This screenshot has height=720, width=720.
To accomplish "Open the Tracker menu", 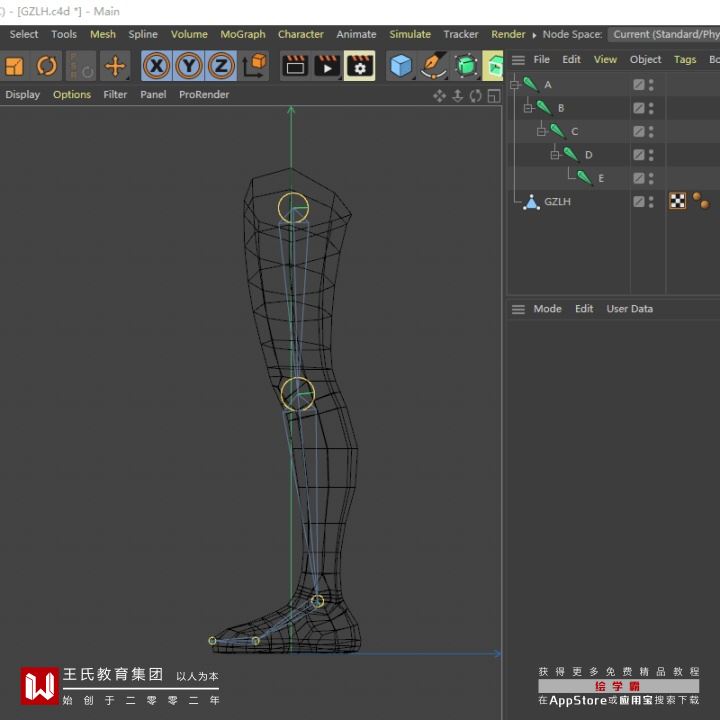I will click(461, 34).
